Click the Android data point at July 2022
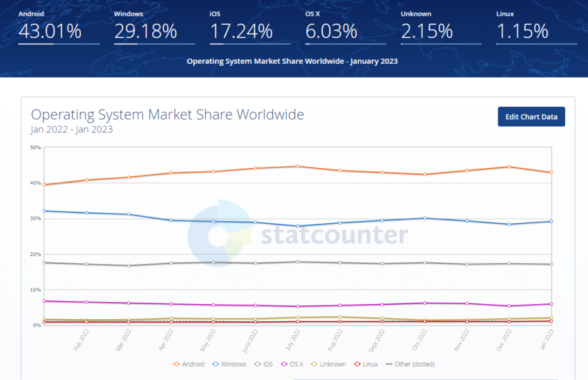This screenshot has width=588, height=380. [x=297, y=166]
